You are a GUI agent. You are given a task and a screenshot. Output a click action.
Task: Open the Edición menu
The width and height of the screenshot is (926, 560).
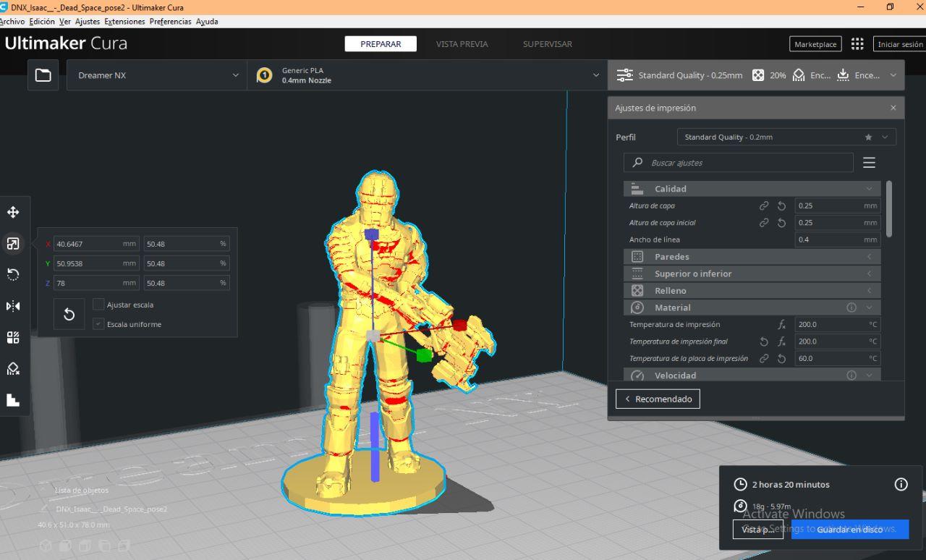[x=42, y=22]
